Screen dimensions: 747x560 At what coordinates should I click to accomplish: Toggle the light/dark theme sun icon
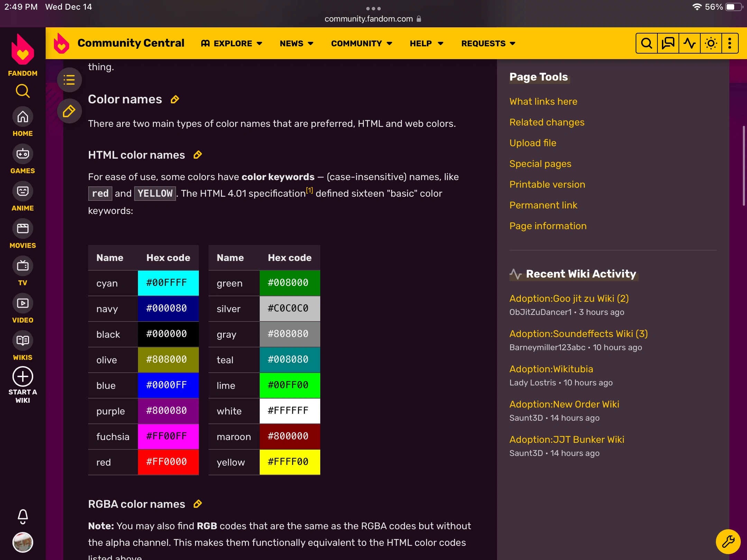pos(711,43)
